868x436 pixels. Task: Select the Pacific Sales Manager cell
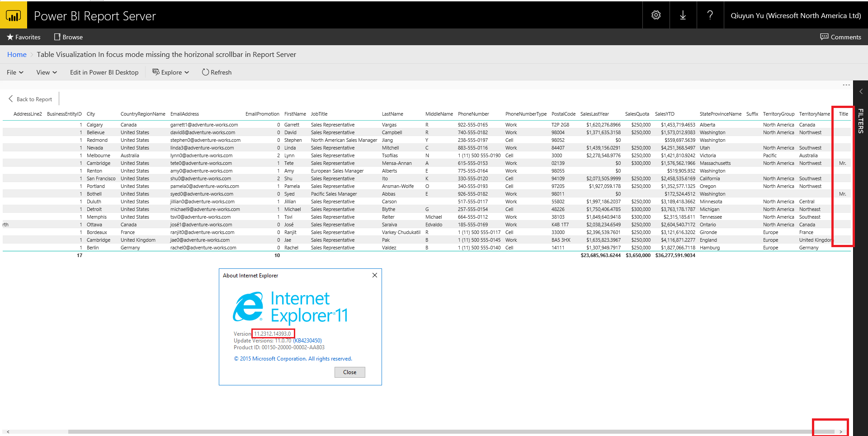point(334,194)
